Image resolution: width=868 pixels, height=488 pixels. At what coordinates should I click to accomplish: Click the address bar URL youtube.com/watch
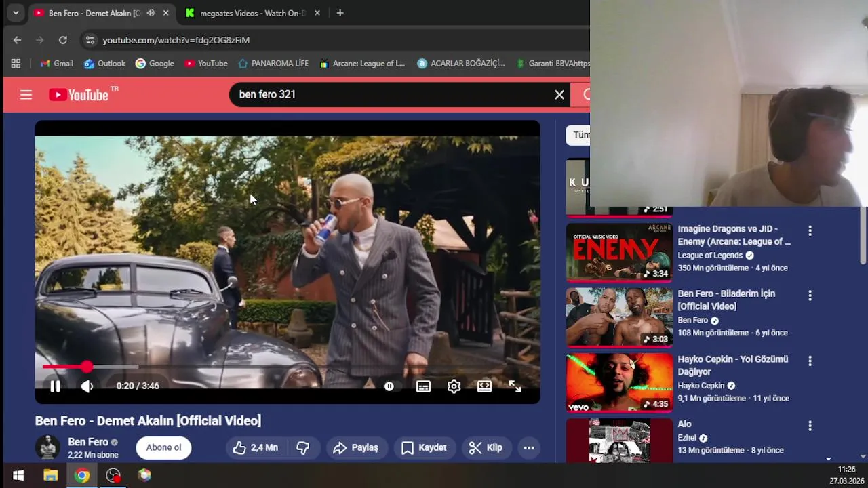point(176,40)
